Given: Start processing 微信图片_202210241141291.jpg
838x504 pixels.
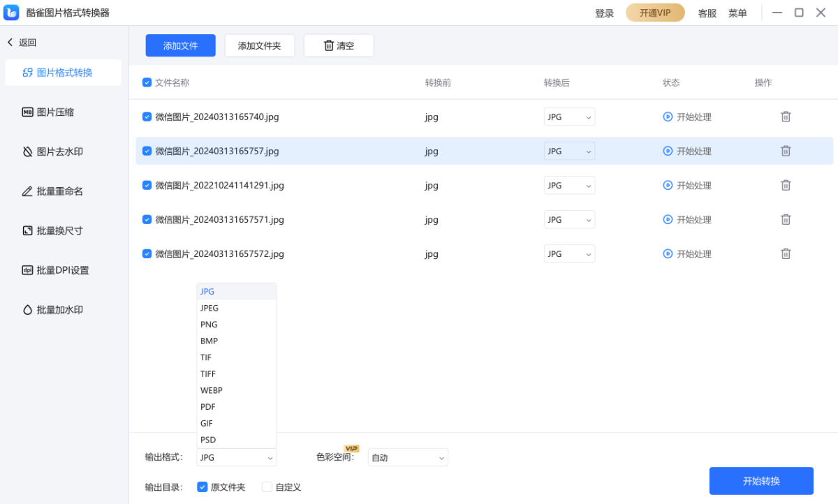Looking at the screenshot, I should 687,185.
